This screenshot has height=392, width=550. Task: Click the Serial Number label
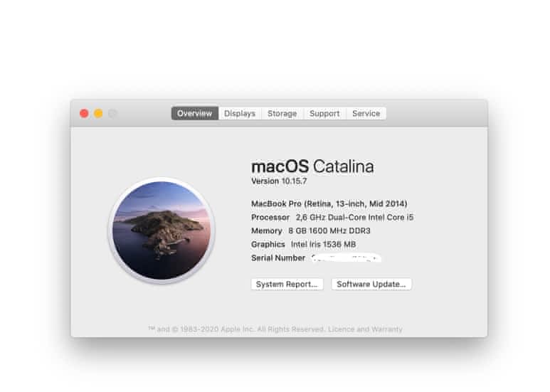278,258
